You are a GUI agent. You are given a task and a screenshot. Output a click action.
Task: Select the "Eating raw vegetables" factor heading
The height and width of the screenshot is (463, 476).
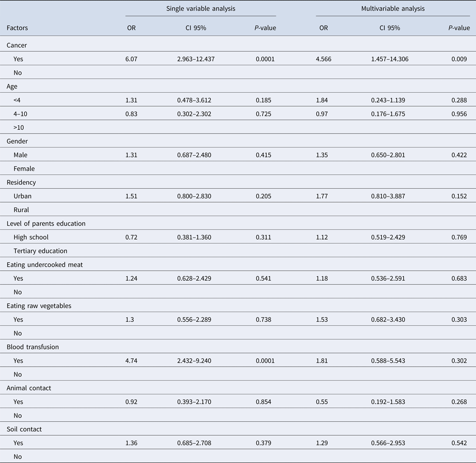click(x=39, y=306)
